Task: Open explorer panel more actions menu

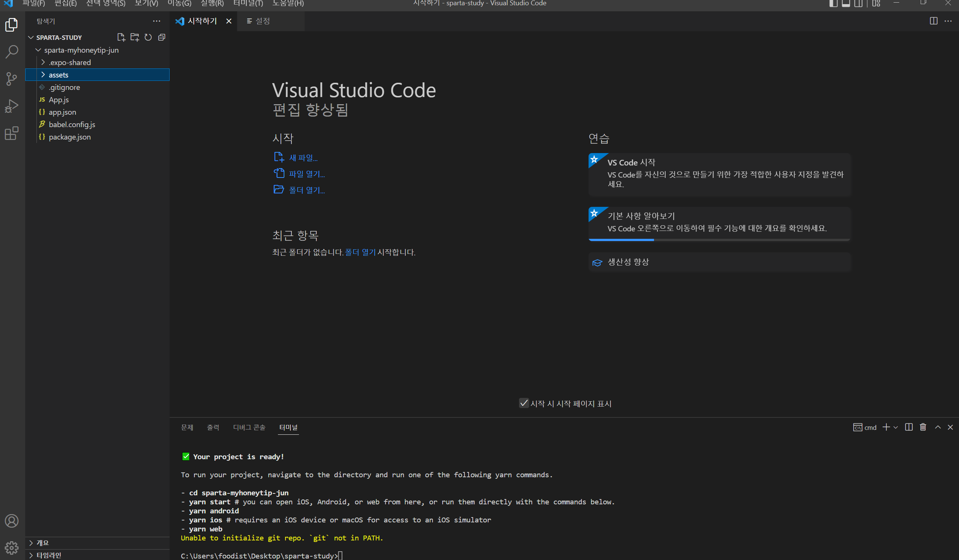Action: 156,21
